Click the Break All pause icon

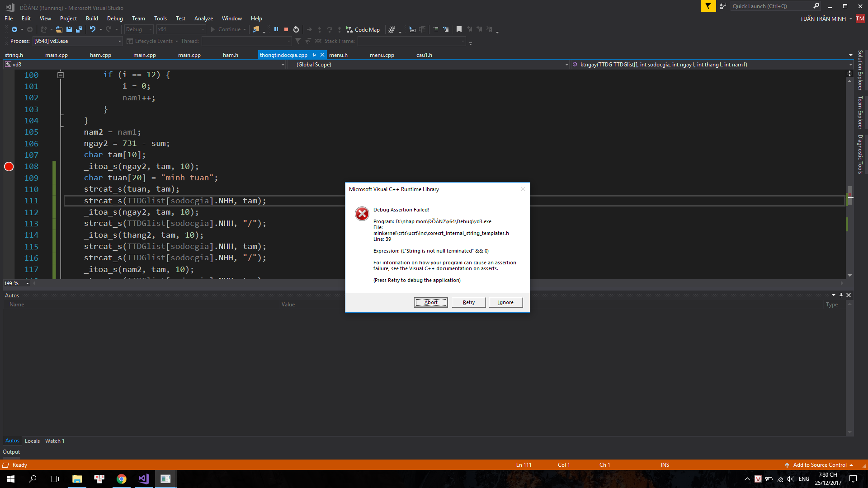pos(276,29)
